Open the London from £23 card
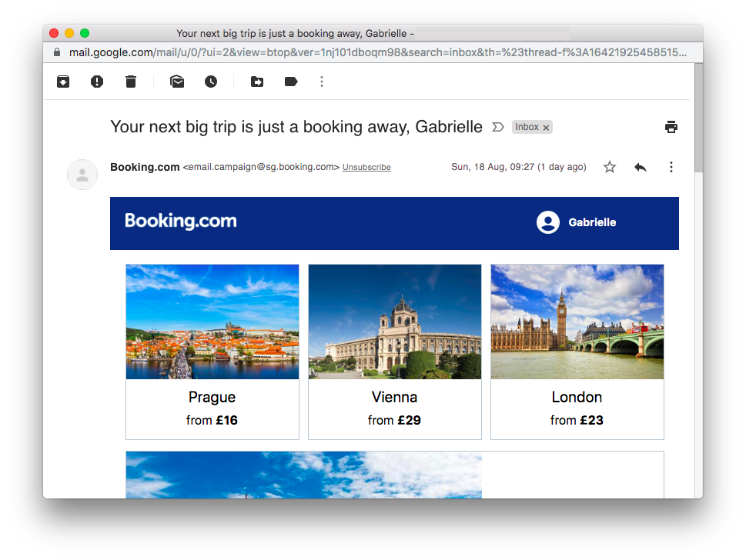The width and height of the screenshot is (746, 560). tap(577, 352)
